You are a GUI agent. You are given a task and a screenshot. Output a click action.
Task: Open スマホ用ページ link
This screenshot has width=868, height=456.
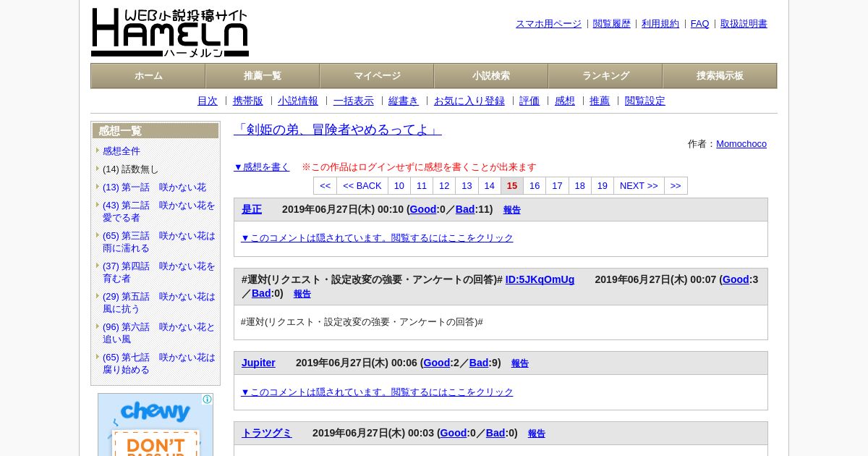point(548,24)
